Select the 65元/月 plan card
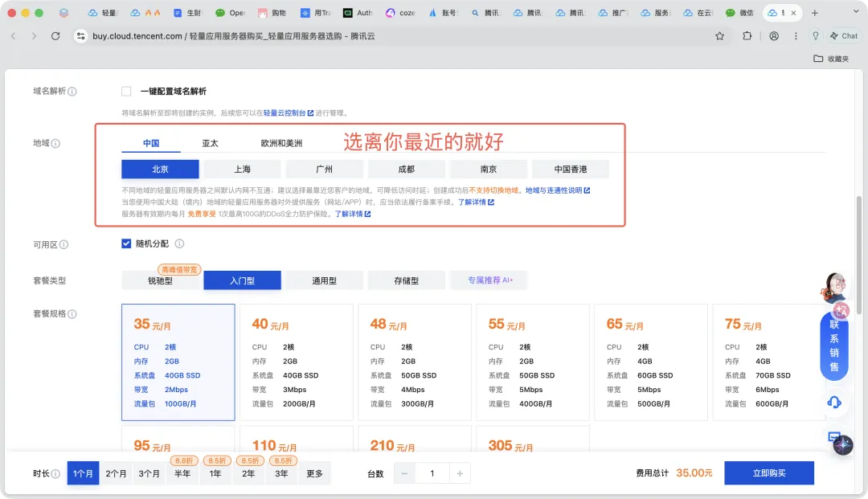Viewport: 868px width, 499px height. (651, 362)
